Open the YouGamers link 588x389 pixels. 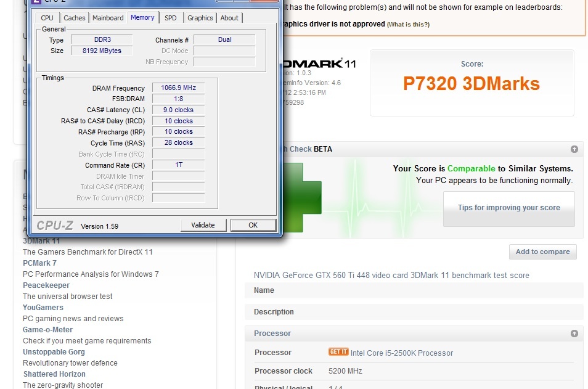click(x=43, y=307)
